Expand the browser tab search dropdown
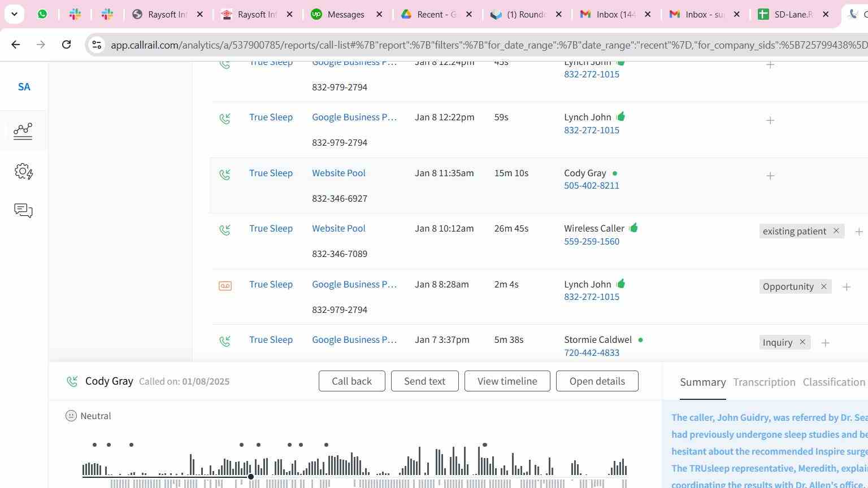 click(x=14, y=14)
